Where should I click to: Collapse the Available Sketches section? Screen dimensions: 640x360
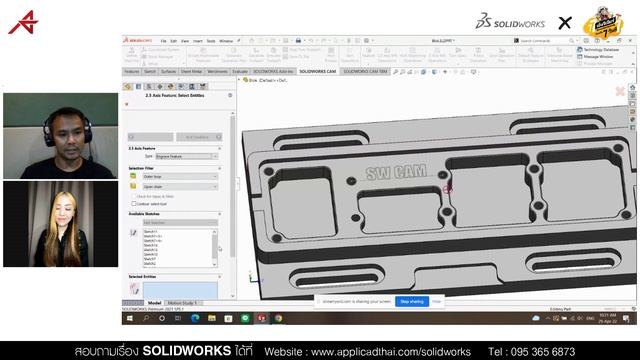220,214
